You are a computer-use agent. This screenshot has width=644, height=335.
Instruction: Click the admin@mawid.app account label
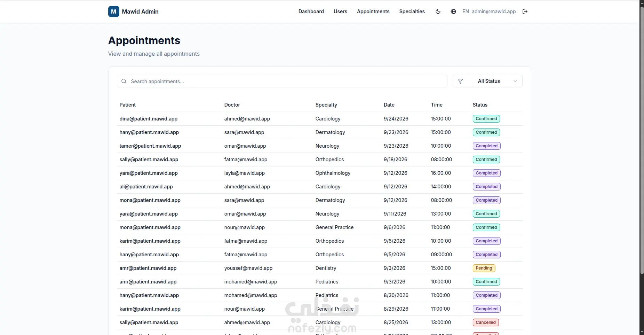(494, 11)
